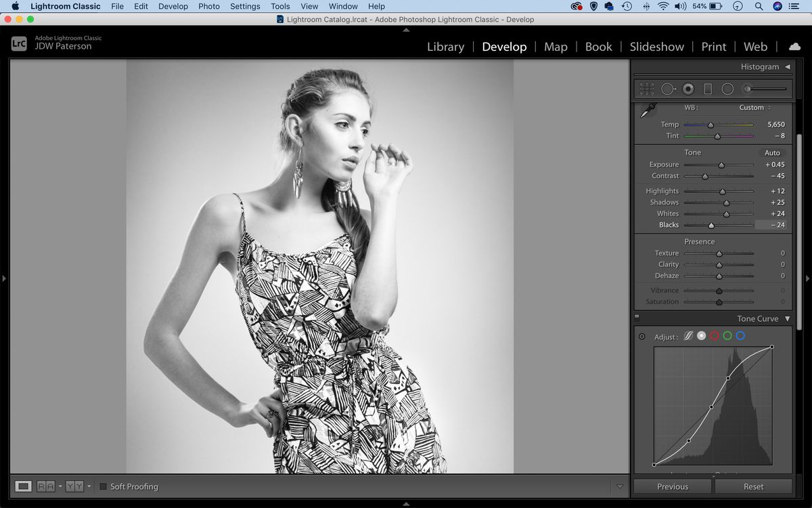This screenshot has height=508, width=812.
Task: Select the Spot Removal tool
Action: [x=669, y=88]
